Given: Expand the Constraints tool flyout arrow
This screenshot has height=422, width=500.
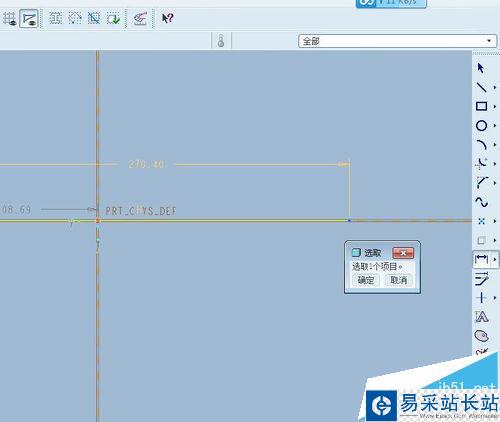Looking at the screenshot, I should (495, 298).
